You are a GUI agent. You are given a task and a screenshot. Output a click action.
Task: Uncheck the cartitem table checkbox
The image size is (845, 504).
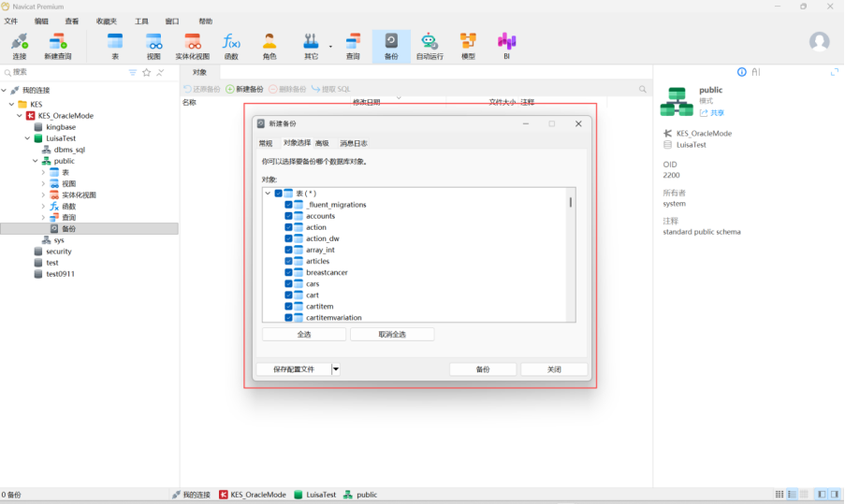click(288, 307)
